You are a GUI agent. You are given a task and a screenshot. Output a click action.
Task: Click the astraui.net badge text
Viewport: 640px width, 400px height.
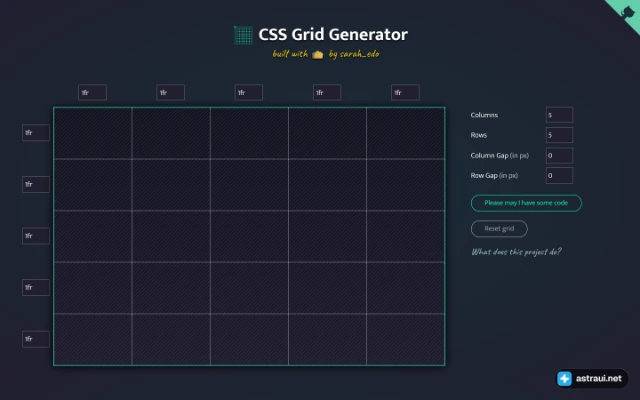[x=599, y=378]
